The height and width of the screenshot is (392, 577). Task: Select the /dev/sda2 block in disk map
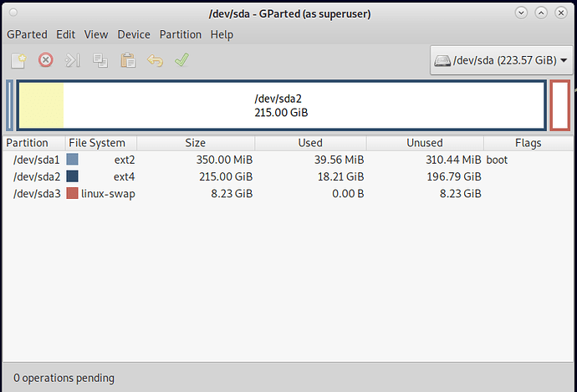coord(281,105)
